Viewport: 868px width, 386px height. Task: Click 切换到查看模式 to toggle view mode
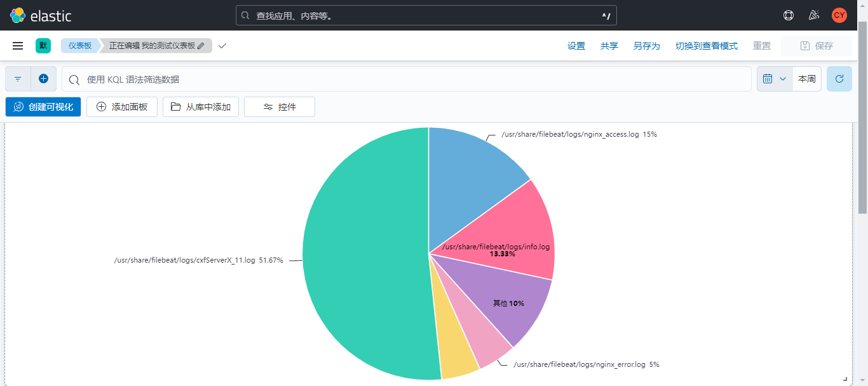706,46
